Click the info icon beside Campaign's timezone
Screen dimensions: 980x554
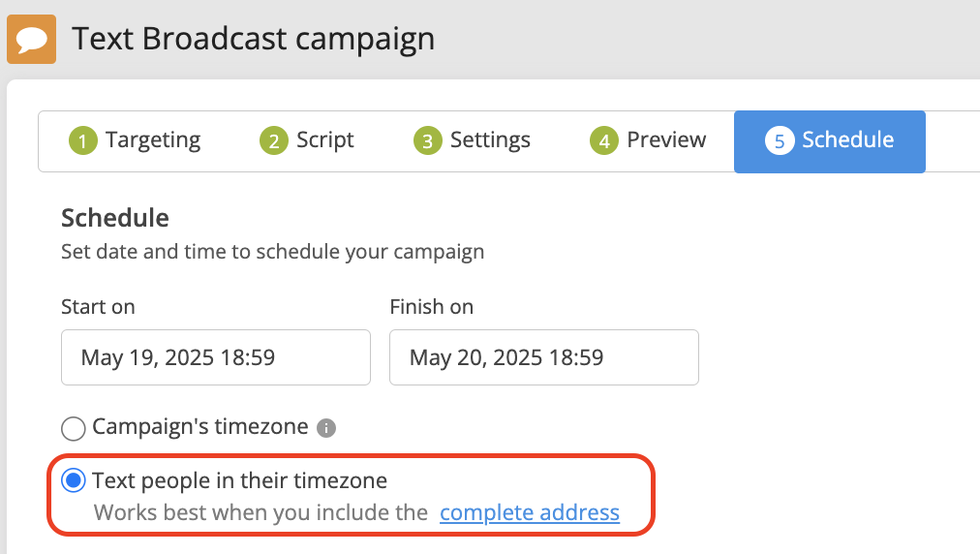(326, 428)
